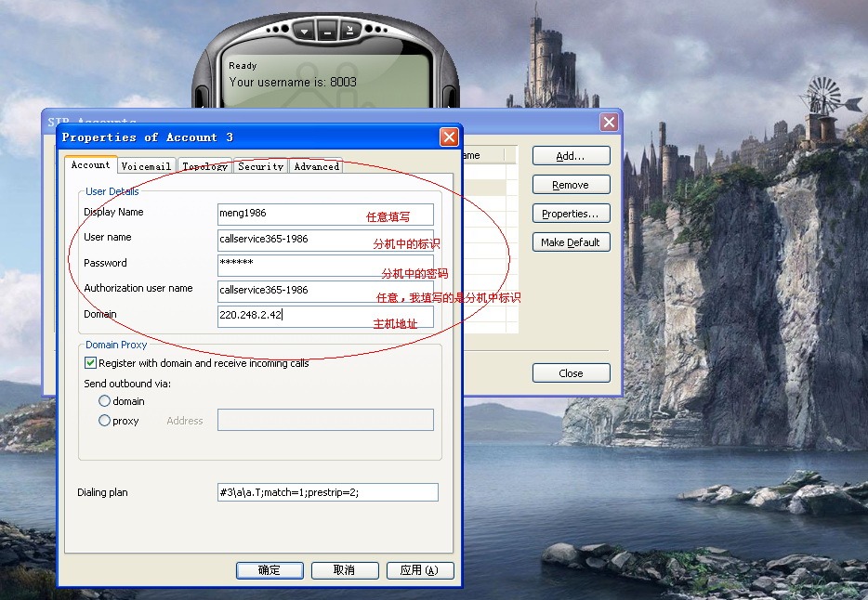Click Make Default button
The width and height of the screenshot is (868, 600).
click(x=571, y=242)
